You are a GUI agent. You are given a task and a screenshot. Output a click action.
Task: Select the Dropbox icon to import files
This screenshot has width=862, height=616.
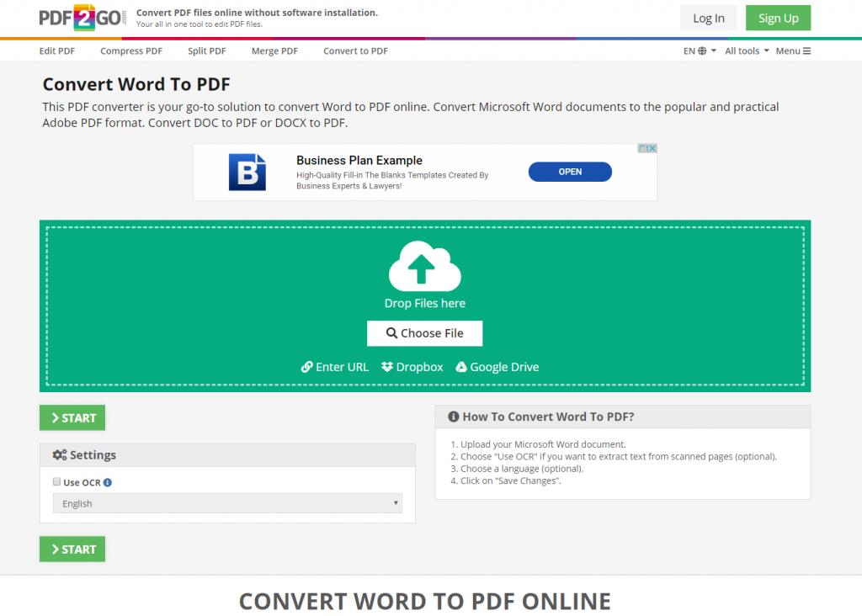[387, 367]
